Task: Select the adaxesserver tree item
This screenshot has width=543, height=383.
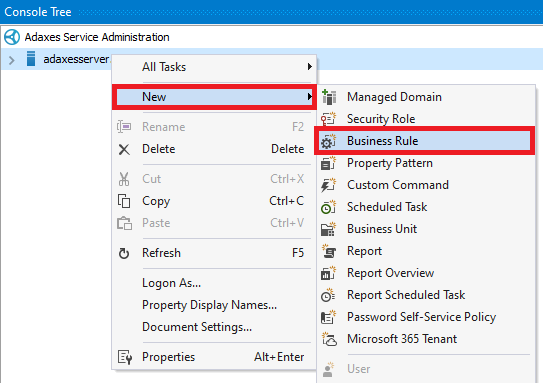Action: [x=76, y=59]
